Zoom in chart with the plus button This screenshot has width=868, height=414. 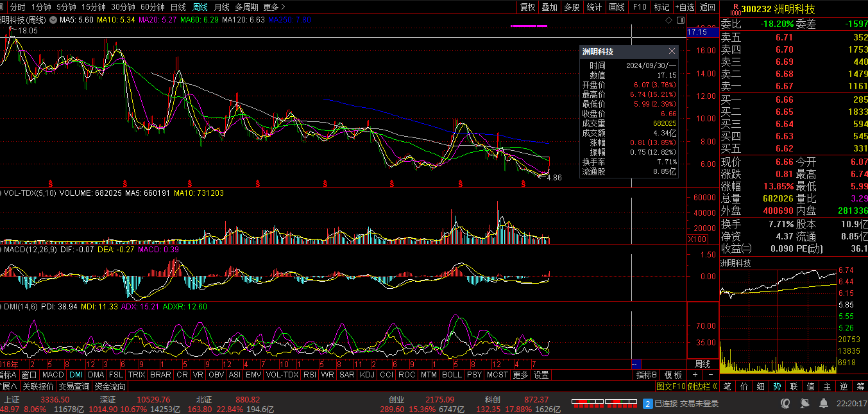[x=695, y=375]
